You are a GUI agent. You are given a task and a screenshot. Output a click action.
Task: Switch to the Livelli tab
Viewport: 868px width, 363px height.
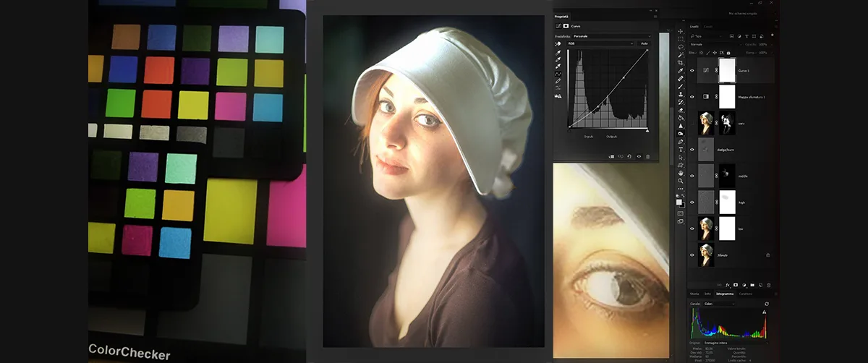[694, 27]
